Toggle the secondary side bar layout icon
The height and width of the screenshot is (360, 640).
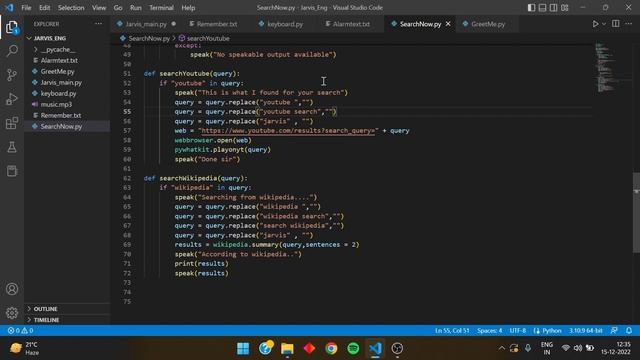point(553,8)
